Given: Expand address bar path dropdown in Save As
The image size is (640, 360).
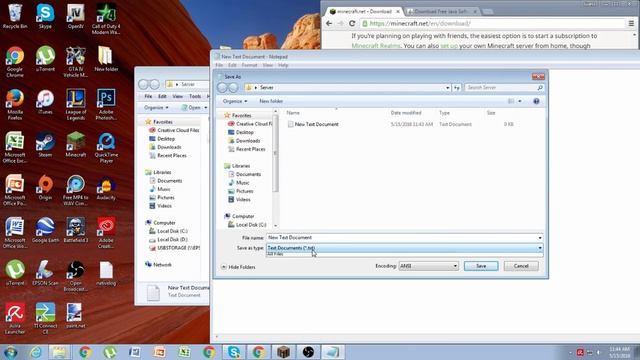Looking at the screenshot, I should tap(447, 88).
